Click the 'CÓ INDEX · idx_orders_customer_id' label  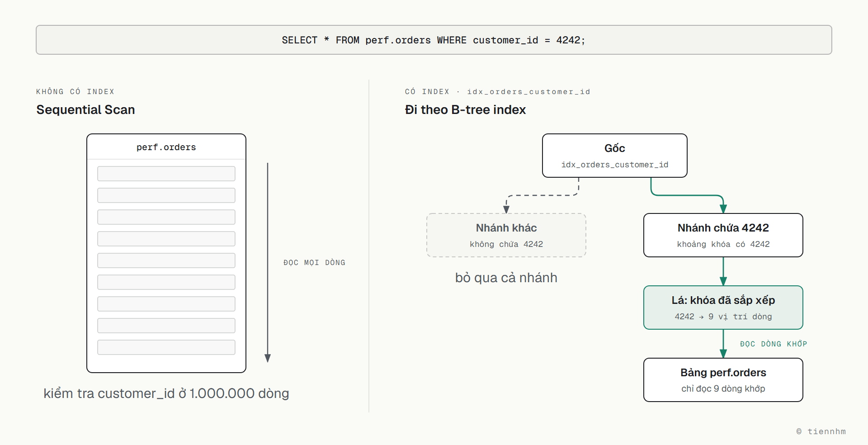point(497,92)
